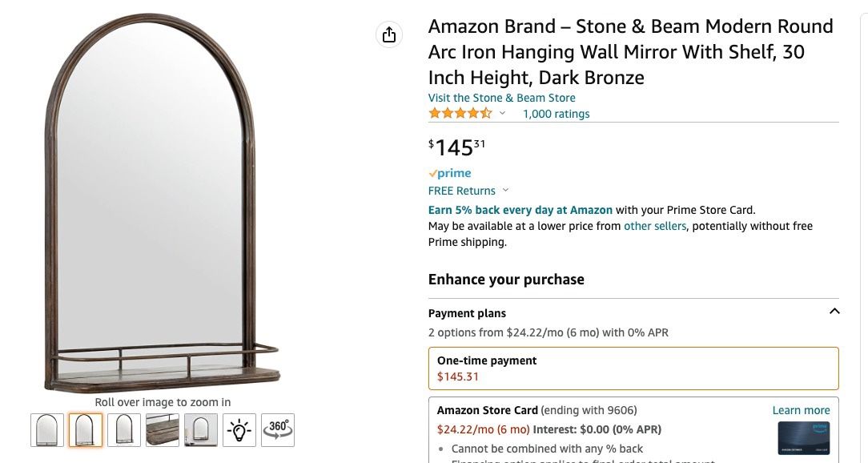Open the Earn 5% back offer
Image resolution: width=868 pixels, height=463 pixels.
[520, 209]
